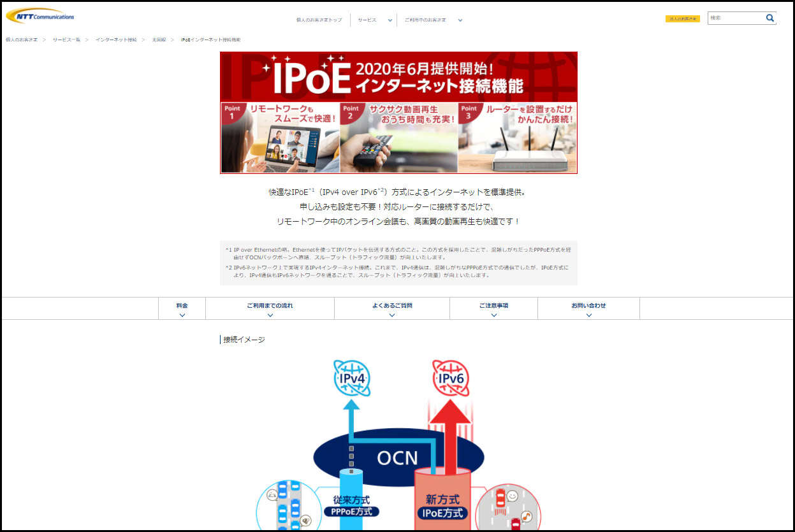Click the OCN dark blue ellipse
Viewport: 795px width, 532px height.
[x=398, y=457]
